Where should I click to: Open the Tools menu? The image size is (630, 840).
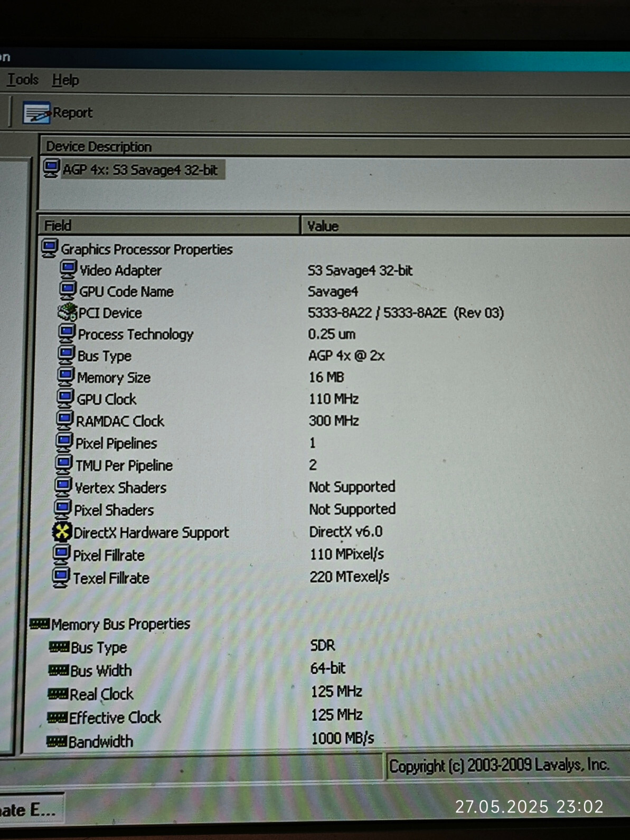point(23,80)
